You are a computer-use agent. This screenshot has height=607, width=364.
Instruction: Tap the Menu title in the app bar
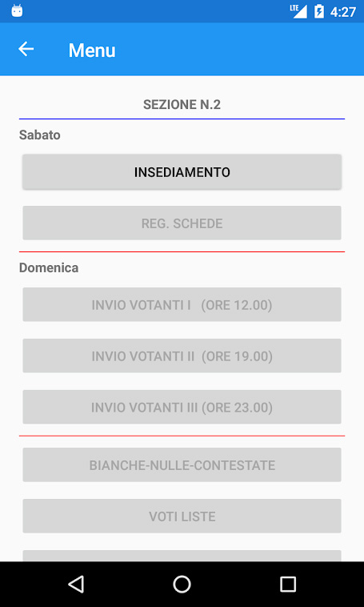[92, 50]
